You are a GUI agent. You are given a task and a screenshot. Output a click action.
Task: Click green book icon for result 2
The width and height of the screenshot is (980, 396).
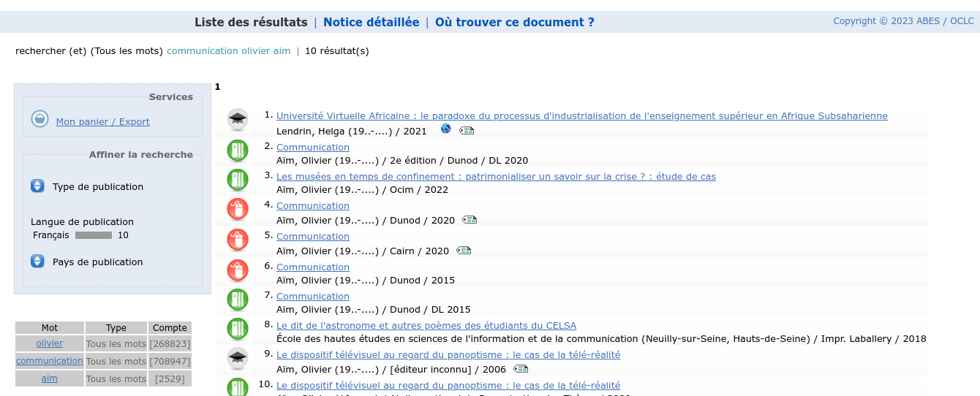click(x=237, y=151)
